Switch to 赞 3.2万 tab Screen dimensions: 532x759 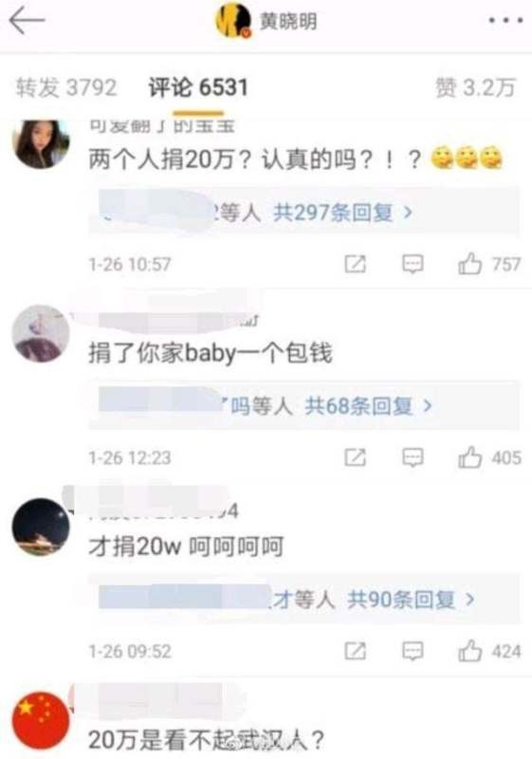tap(475, 87)
